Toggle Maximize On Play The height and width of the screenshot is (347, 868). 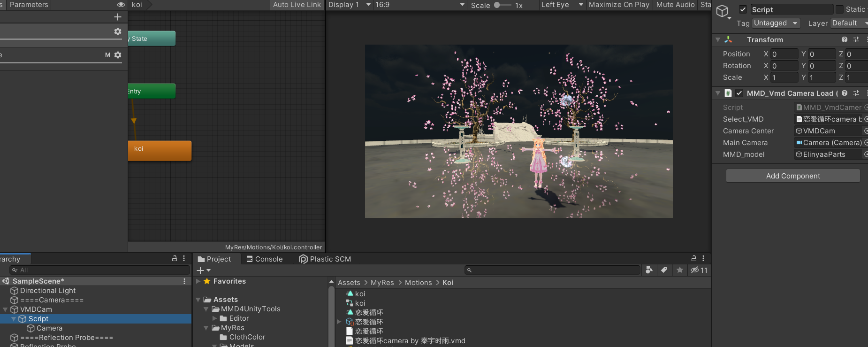tap(619, 5)
